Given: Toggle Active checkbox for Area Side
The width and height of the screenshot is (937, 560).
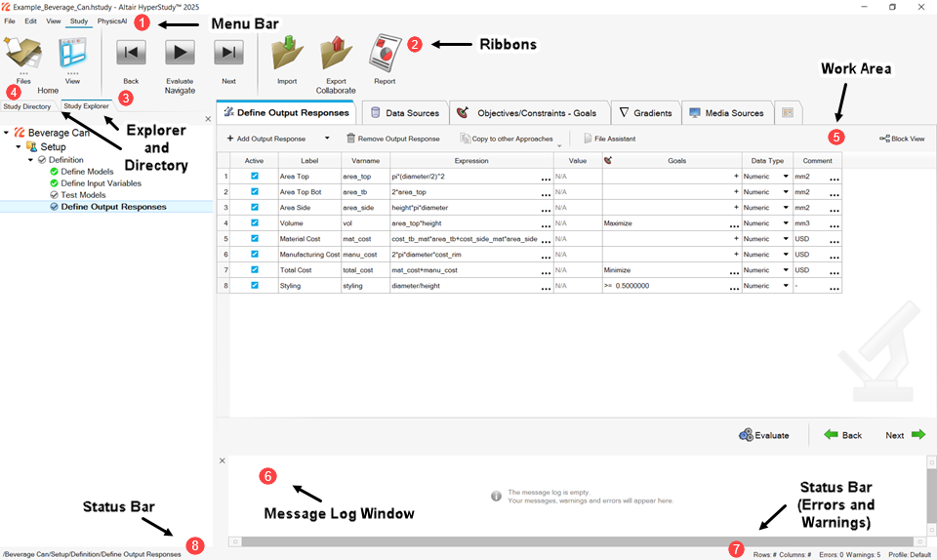Looking at the screenshot, I should [x=255, y=207].
